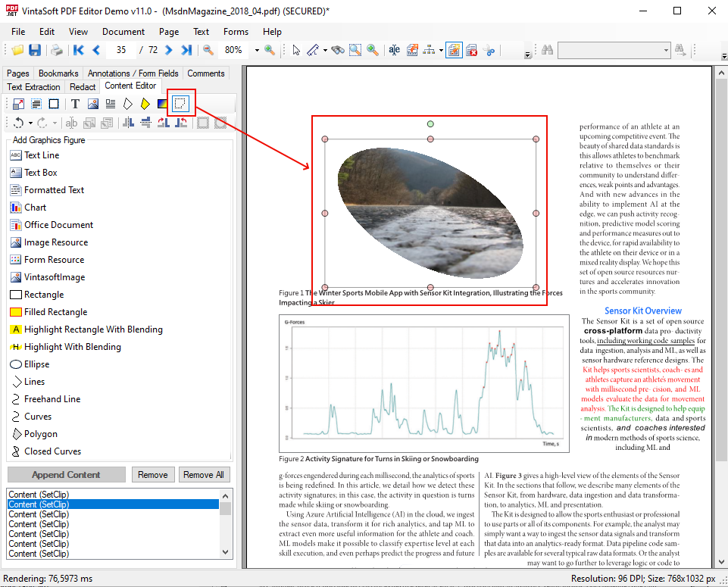Choose the add image content icon
728x587 pixels.
[93, 104]
